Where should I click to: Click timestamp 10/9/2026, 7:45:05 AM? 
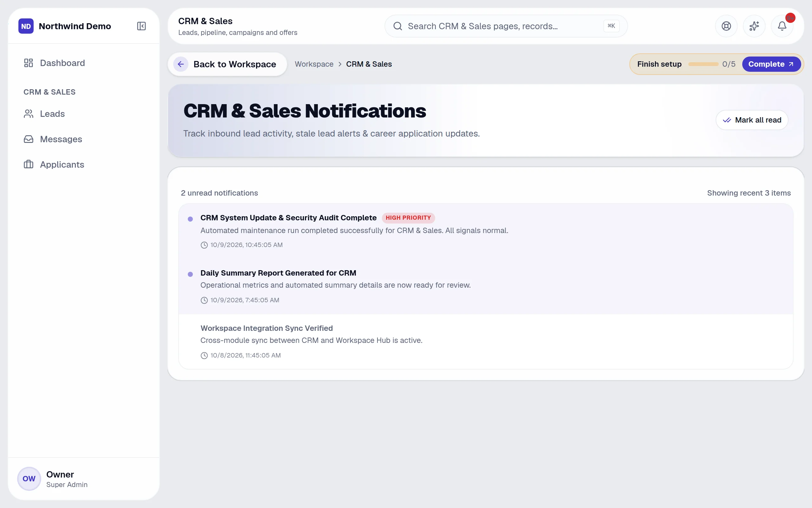coord(245,300)
